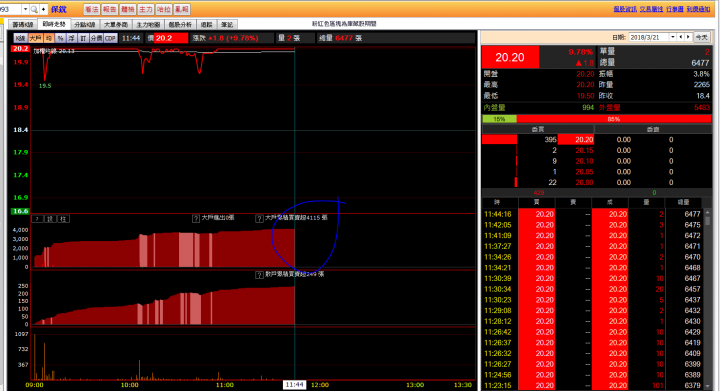Toggle the bar-chart icon button in chart toolbar
The image size is (720, 391).
(x=83, y=38)
